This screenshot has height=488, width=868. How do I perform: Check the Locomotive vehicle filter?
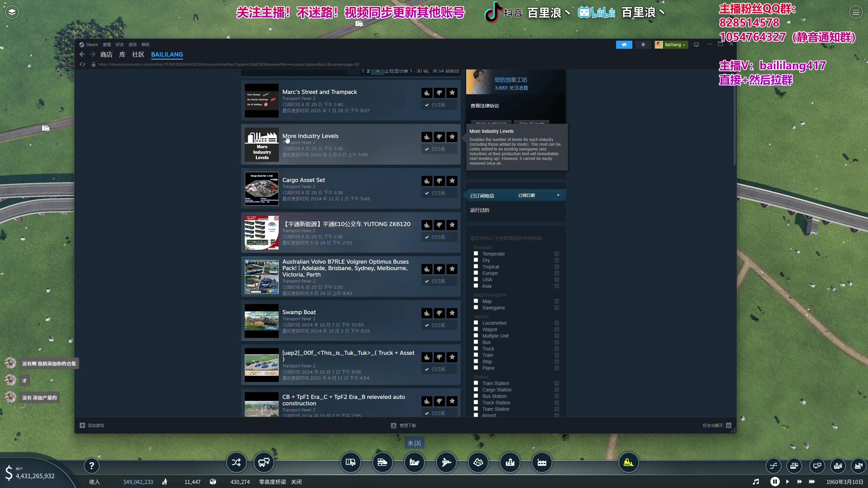(476, 323)
